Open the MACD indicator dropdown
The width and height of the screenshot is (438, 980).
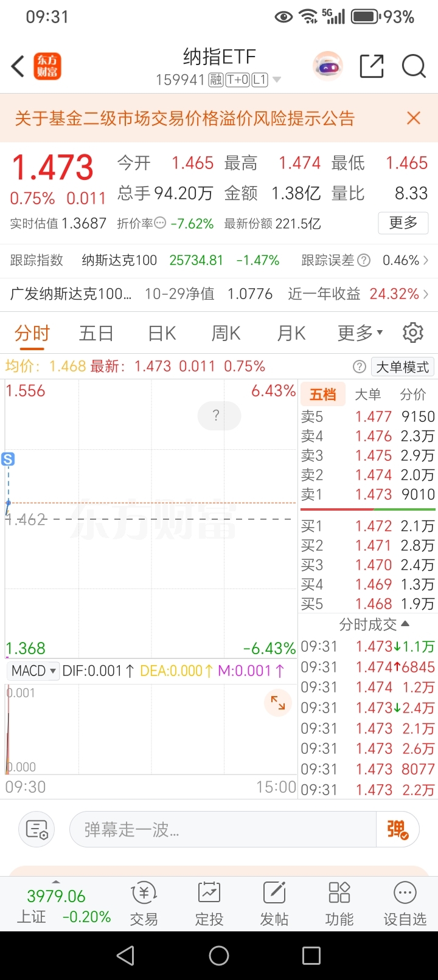point(33,671)
